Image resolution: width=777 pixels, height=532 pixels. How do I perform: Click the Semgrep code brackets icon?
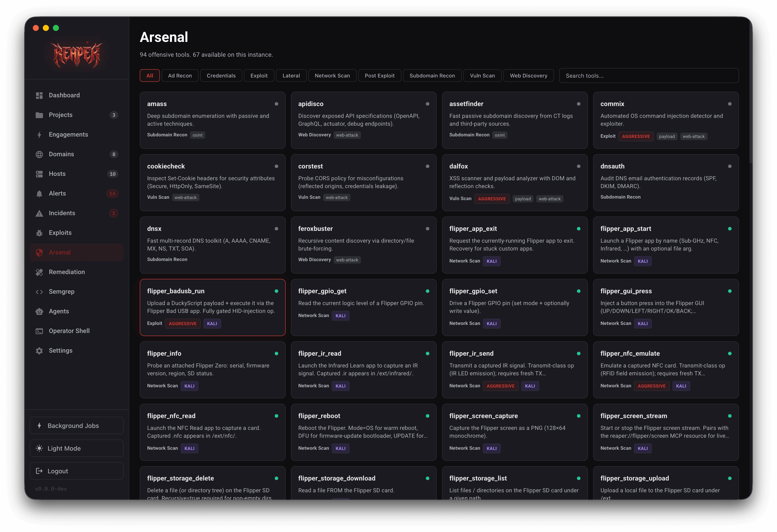point(39,292)
